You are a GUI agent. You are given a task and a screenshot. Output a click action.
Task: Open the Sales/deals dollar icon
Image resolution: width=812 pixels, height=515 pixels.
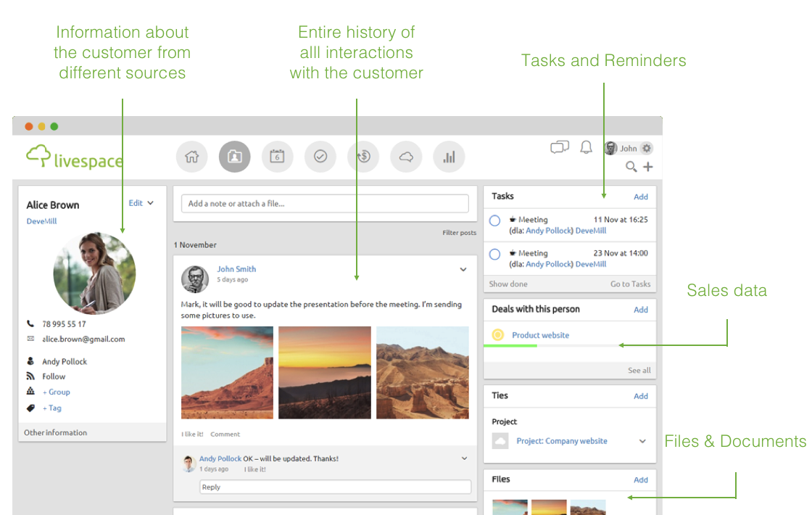click(x=362, y=157)
